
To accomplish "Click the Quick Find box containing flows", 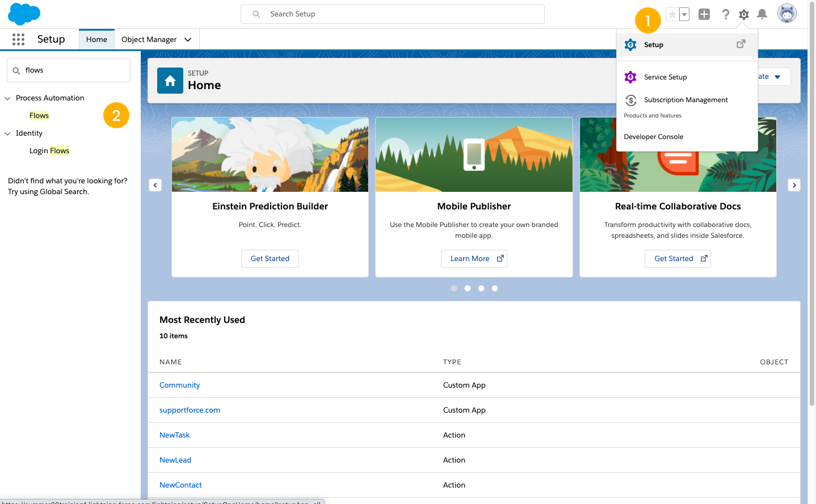I will pyautogui.click(x=69, y=70).
